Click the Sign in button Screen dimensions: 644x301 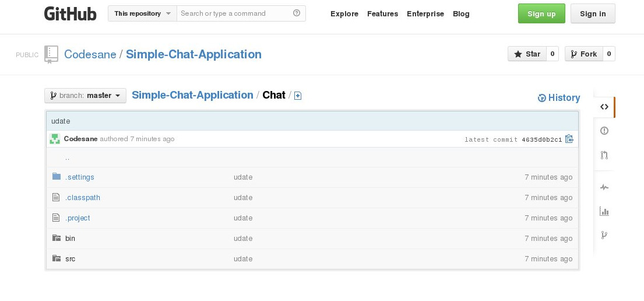pos(593,13)
